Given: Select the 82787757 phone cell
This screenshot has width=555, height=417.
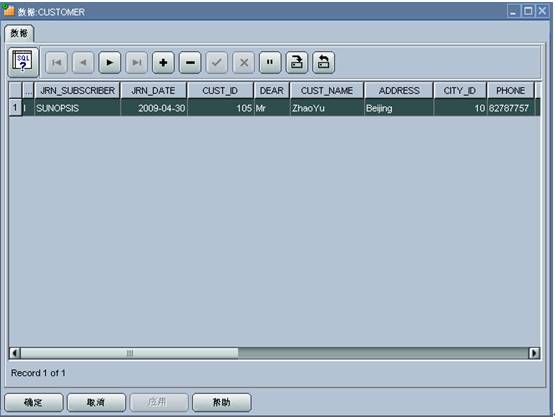Looking at the screenshot, I should (x=511, y=108).
